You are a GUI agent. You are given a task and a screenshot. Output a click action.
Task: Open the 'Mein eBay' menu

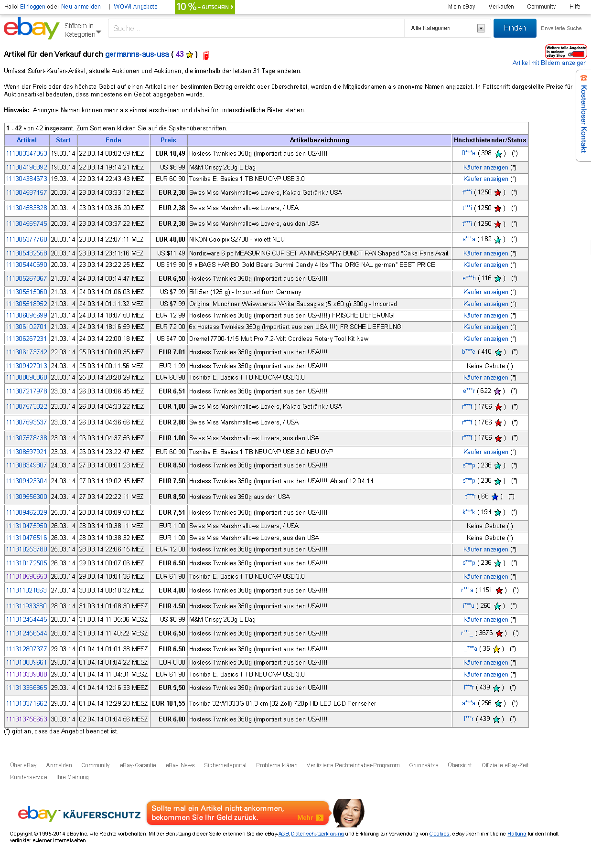(462, 7)
